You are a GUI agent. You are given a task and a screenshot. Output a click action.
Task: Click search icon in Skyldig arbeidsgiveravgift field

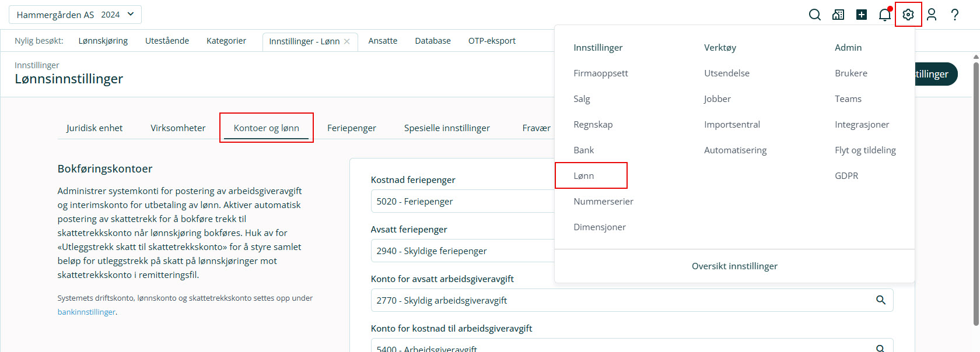tap(880, 300)
